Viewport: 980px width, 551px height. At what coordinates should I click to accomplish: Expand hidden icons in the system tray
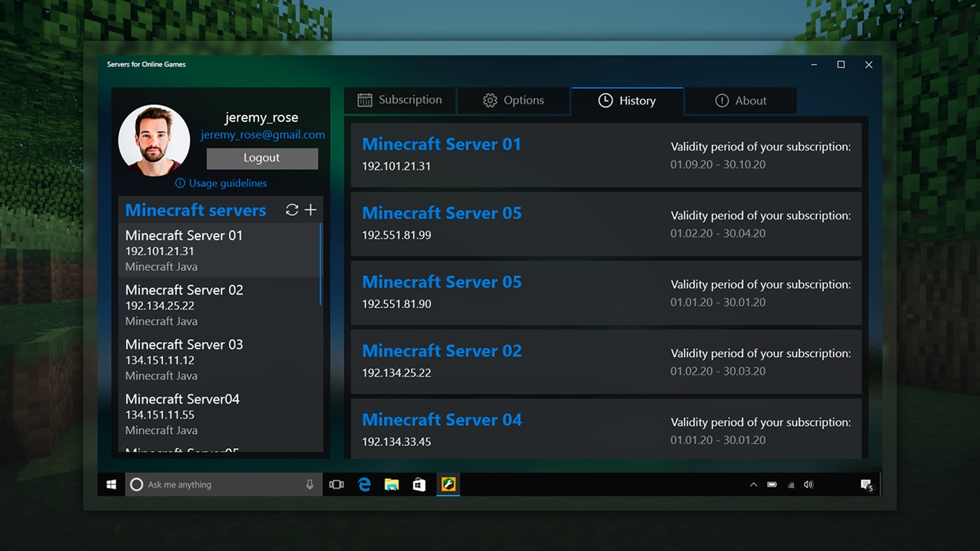click(x=753, y=484)
